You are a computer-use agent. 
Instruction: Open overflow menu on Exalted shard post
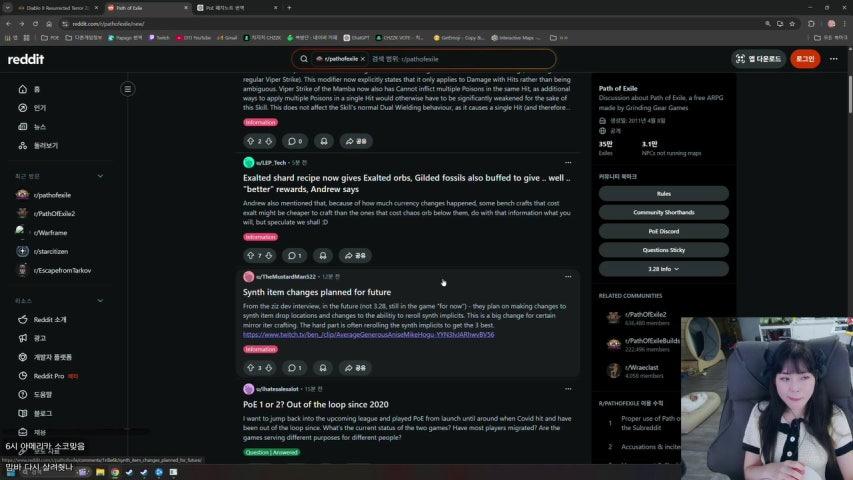point(568,162)
